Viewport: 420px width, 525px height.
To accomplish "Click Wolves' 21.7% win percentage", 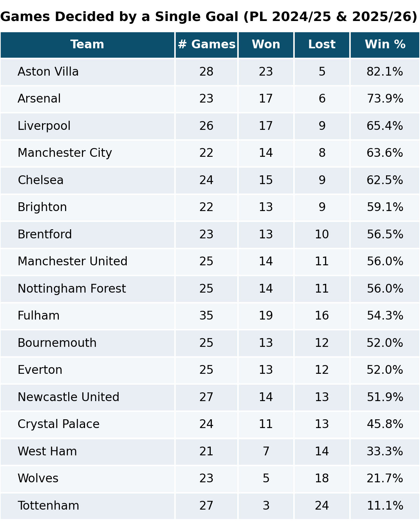I will pos(385,478).
